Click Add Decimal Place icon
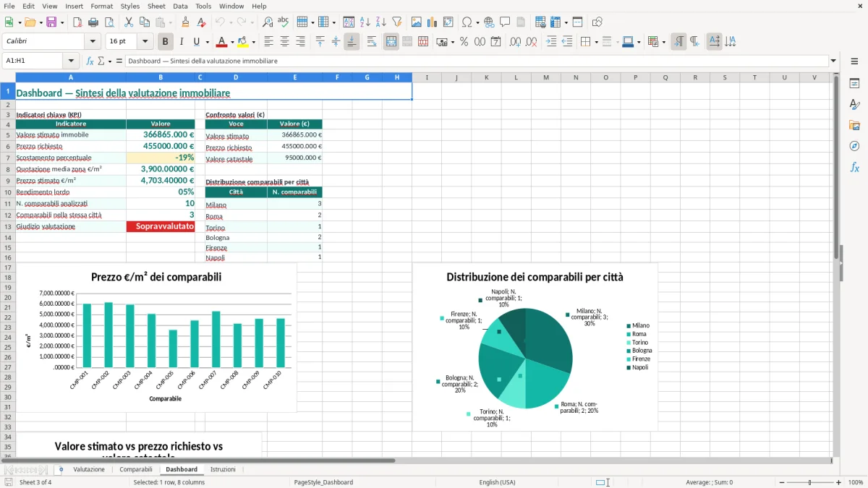868x488 pixels. [x=515, y=42]
